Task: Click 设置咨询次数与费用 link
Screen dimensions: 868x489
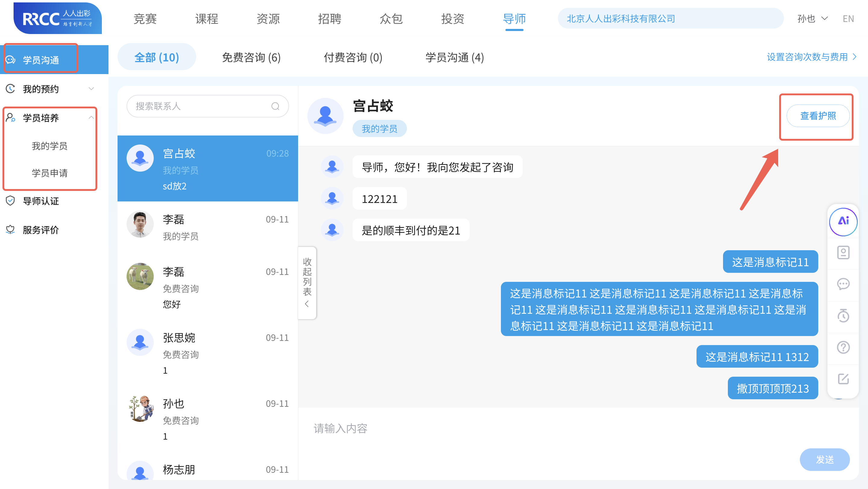Action: click(x=811, y=57)
